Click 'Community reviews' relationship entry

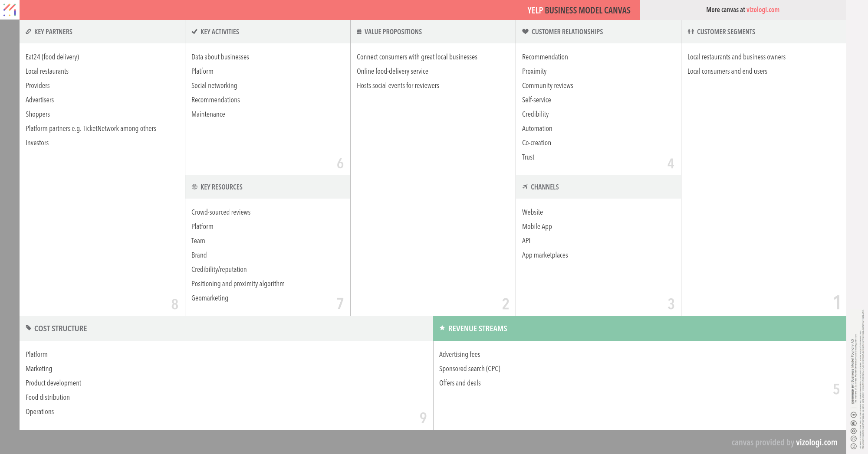click(547, 85)
